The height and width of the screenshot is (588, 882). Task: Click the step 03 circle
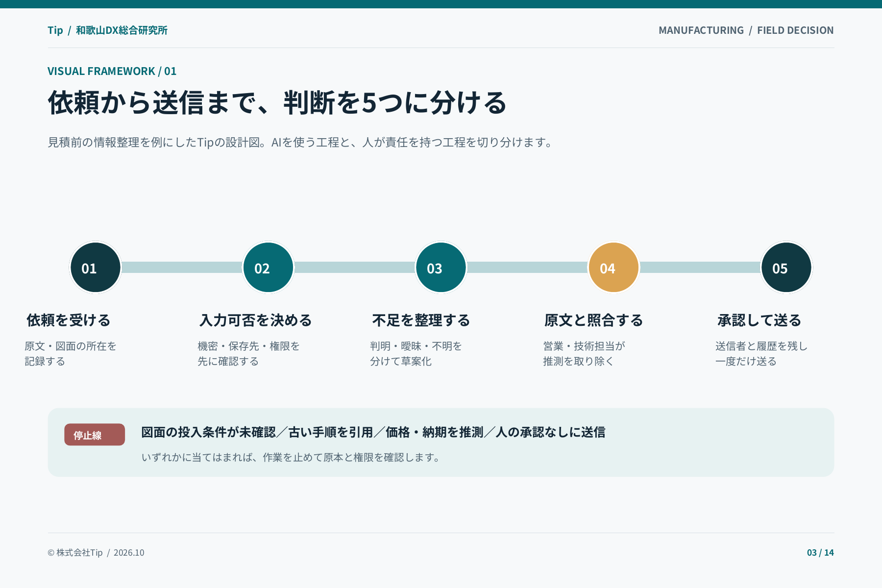point(441,268)
